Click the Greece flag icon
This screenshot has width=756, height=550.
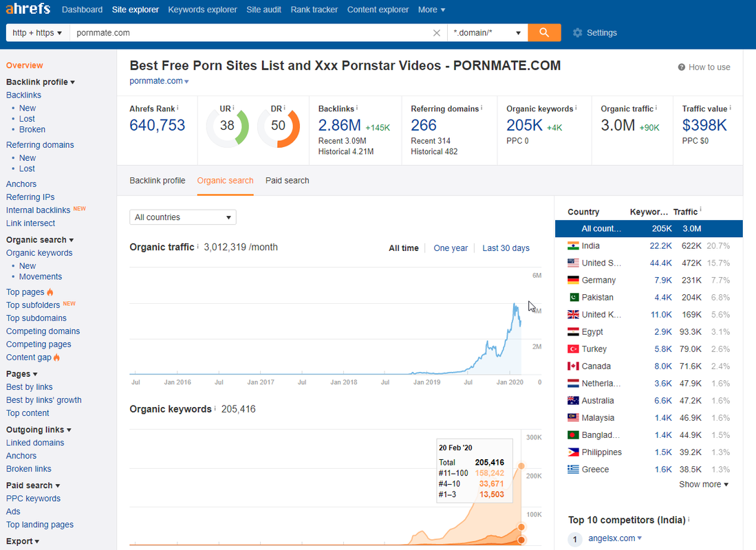pos(573,470)
